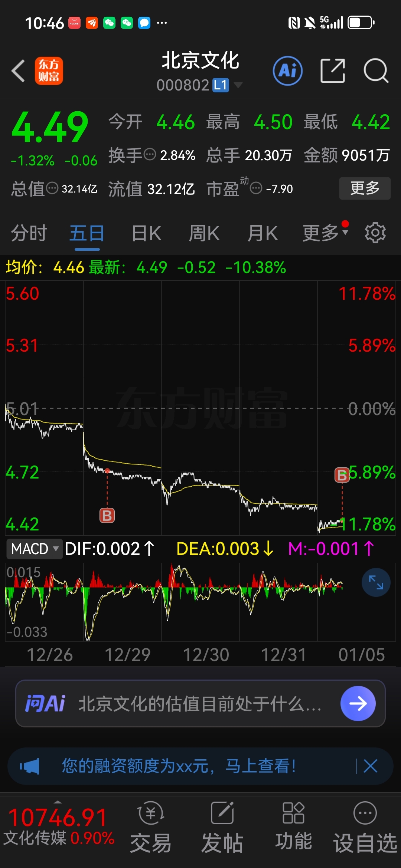Tap the NFC status icon
This screenshot has height=868, width=401.
pyautogui.click(x=294, y=23)
